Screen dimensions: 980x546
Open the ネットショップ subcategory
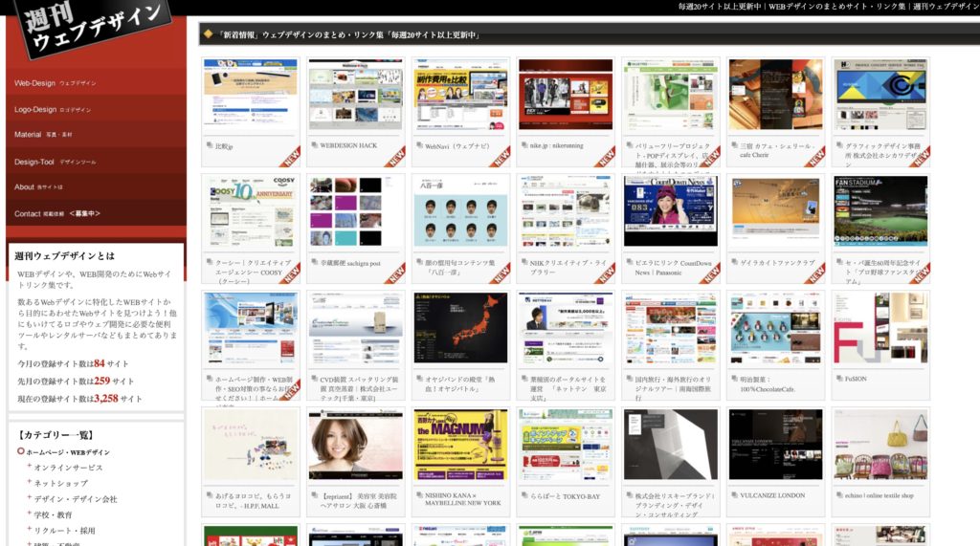pos(60,483)
